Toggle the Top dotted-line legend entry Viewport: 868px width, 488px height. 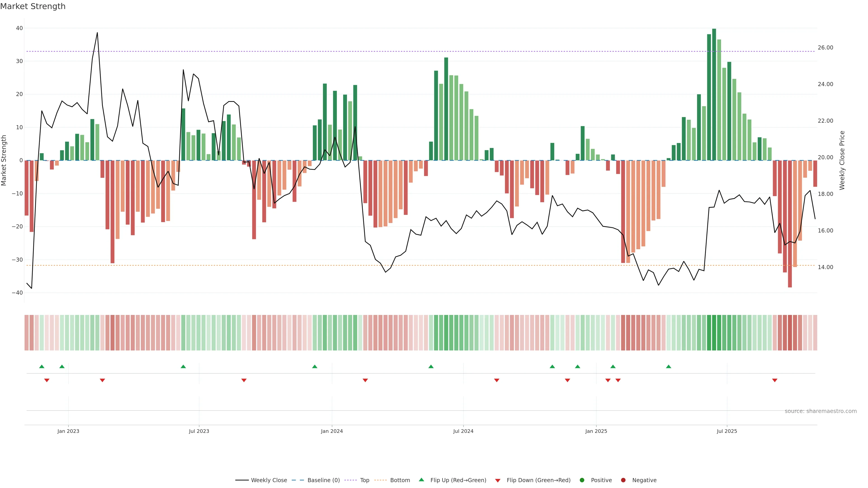(x=365, y=480)
